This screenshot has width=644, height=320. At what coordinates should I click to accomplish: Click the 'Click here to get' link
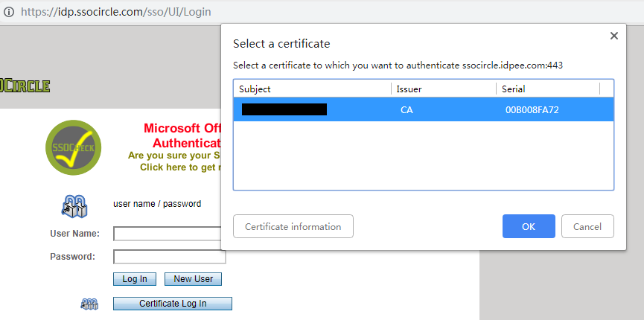tap(180, 167)
